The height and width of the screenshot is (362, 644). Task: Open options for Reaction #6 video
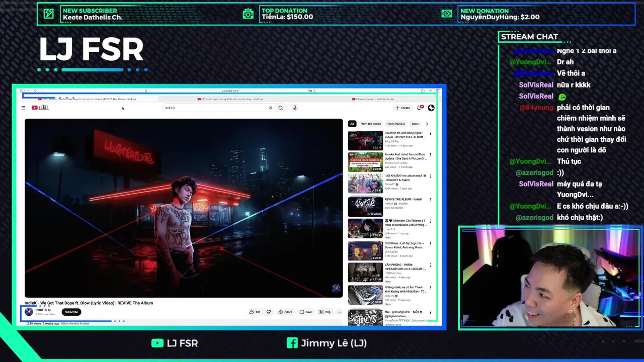coord(430,134)
